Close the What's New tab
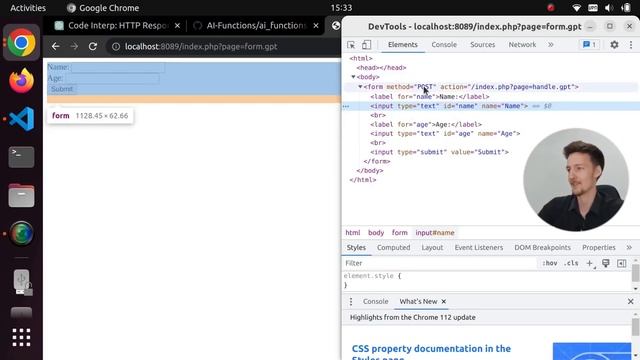Screen dimensions: 640x360 point(444,302)
